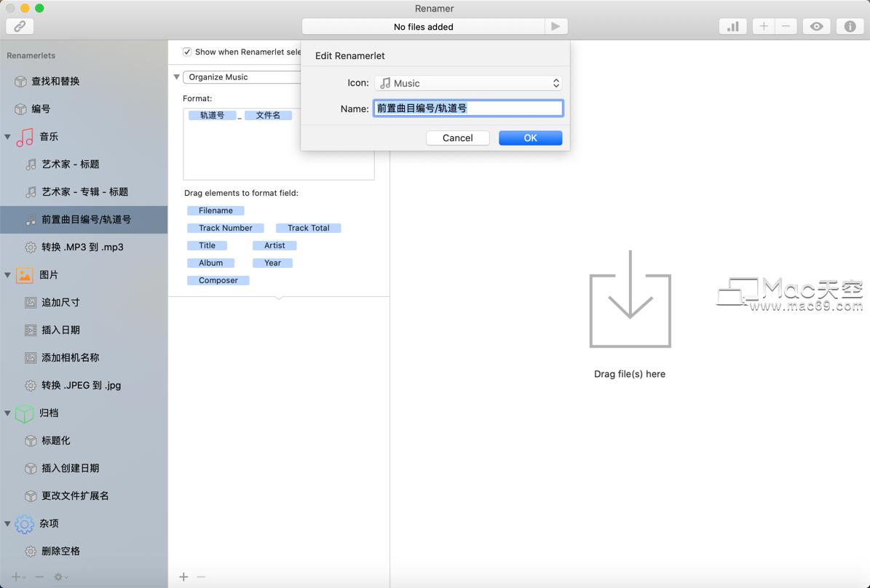Image resolution: width=870 pixels, height=588 pixels.
Task: Confirm the dialog with the OK button
Action: click(x=530, y=138)
